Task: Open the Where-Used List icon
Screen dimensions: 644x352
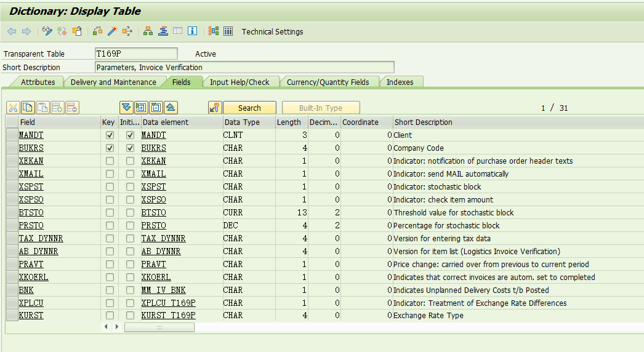Action: tap(127, 31)
